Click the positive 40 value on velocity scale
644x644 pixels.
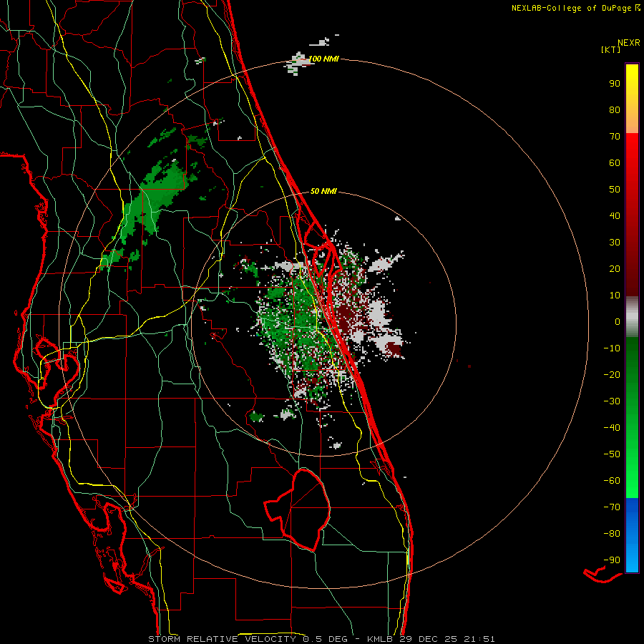[x=615, y=215]
